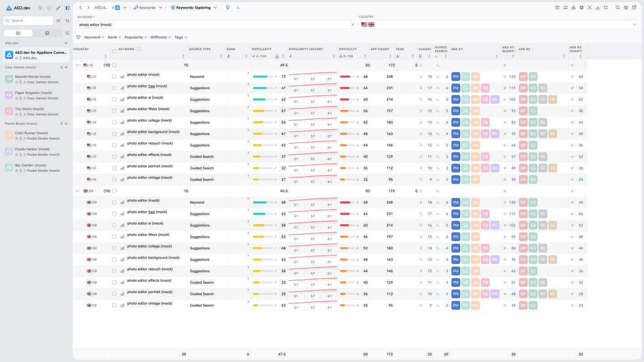Screen dimensions: 644x362
Task: Click the filter funnel icon
Action: [79, 37]
